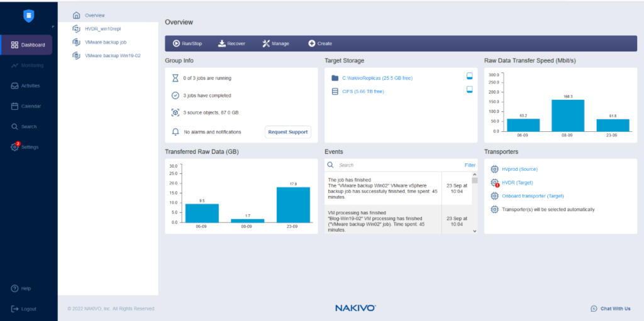
Task: Click the Events search magnifier icon
Action: pyautogui.click(x=330, y=165)
